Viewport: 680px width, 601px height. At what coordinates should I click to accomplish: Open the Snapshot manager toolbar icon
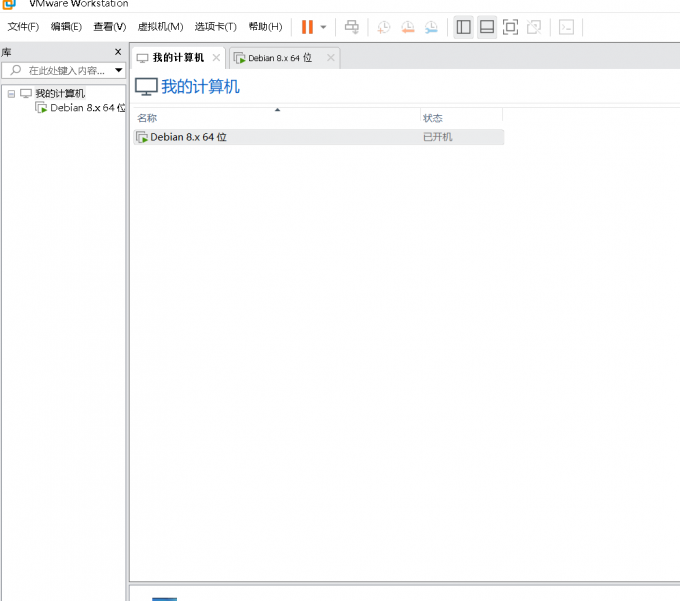point(431,27)
